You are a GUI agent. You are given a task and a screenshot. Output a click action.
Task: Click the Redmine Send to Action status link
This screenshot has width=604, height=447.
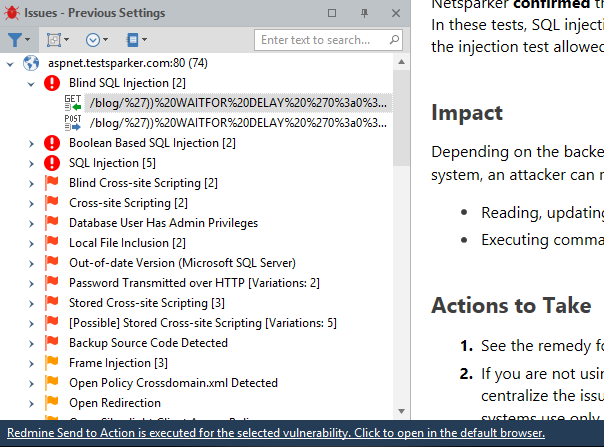coord(275,433)
